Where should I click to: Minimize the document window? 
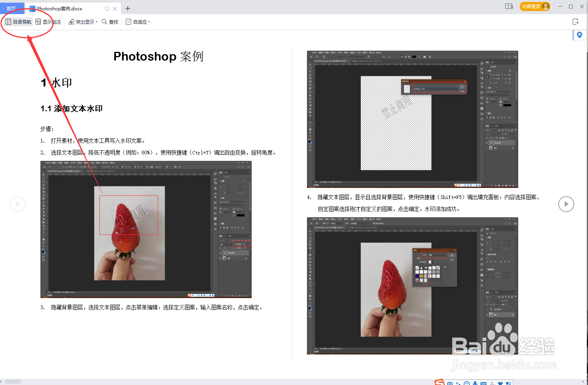(560, 6)
